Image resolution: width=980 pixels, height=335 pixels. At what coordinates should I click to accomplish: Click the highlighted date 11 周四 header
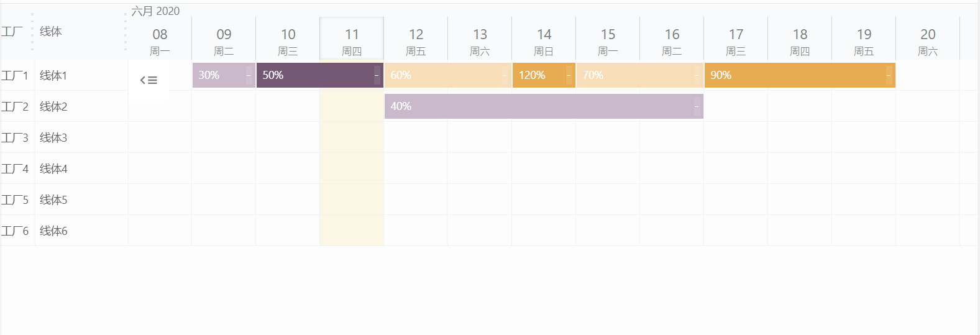pyautogui.click(x=352, y=40)
